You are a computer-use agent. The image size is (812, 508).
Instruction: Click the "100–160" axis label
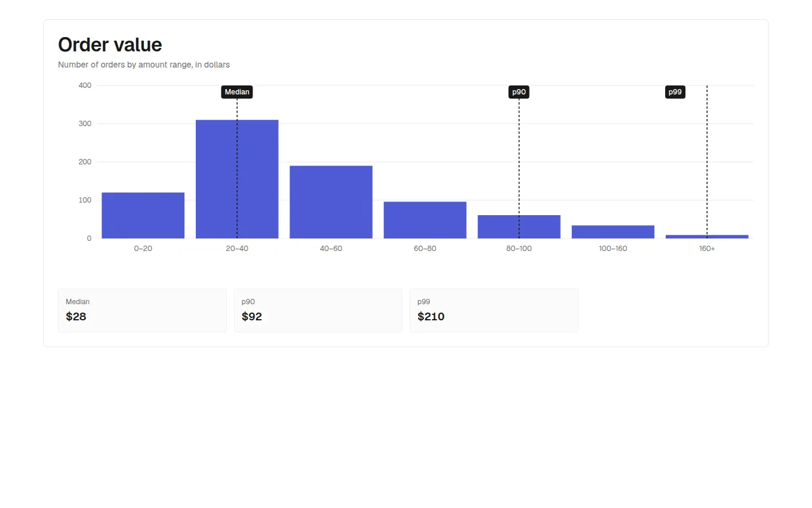point(613,249)
